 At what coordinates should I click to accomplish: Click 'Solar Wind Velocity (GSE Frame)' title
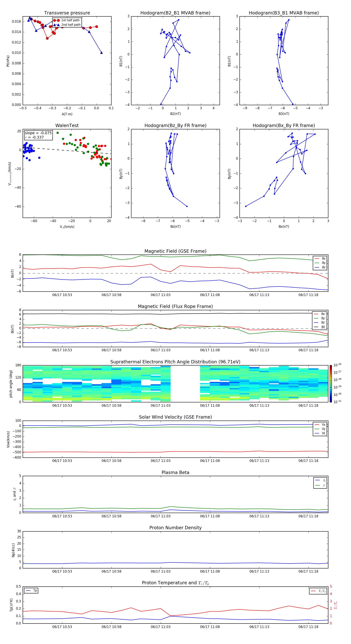tap(175, 417)
